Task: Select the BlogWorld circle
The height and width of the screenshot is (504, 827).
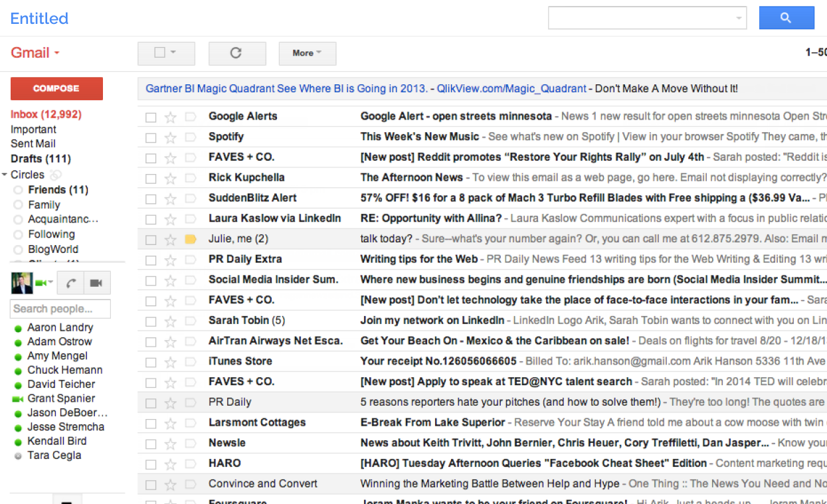Action: tap(53, 250)
